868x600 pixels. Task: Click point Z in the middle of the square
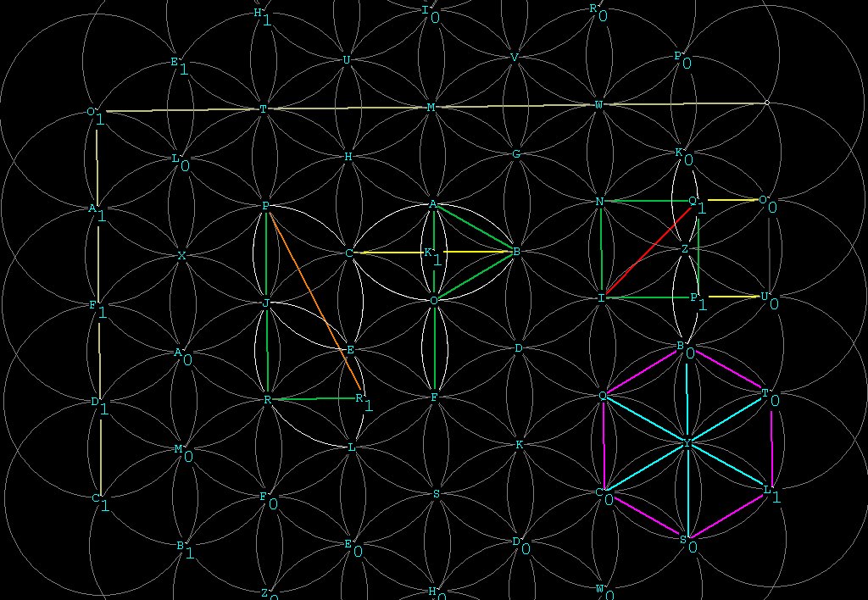[x=685, y=249]
